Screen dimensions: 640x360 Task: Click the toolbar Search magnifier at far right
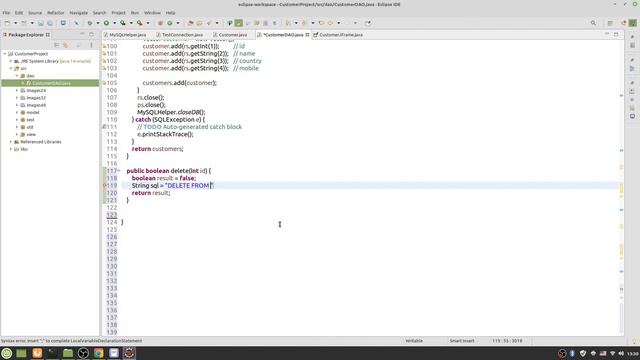[x=593, y=23]
